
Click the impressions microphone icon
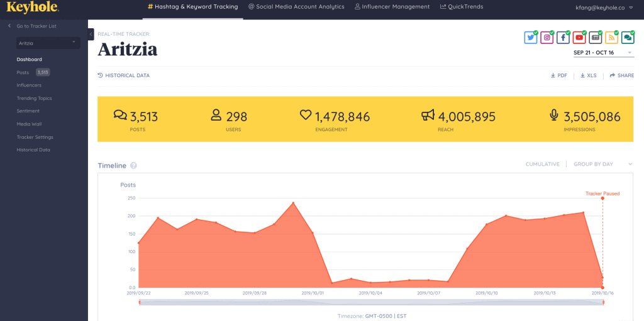[x=554, y=116]
